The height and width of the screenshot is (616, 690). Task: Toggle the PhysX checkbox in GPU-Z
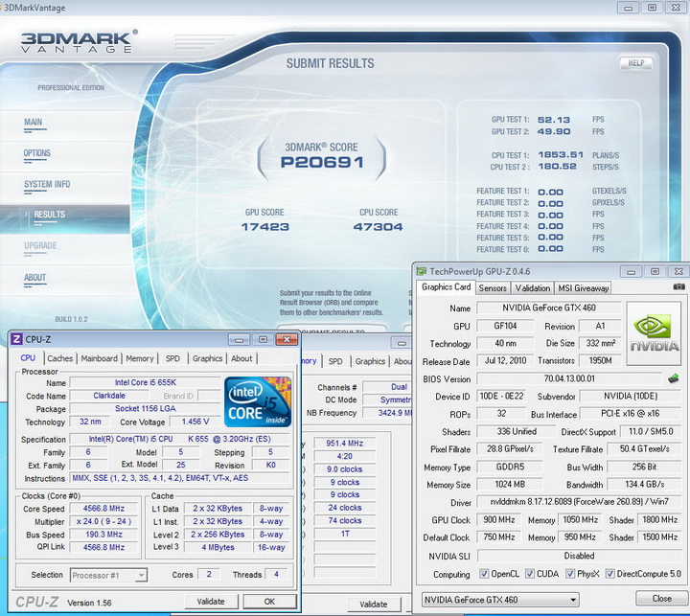point(570,573)
